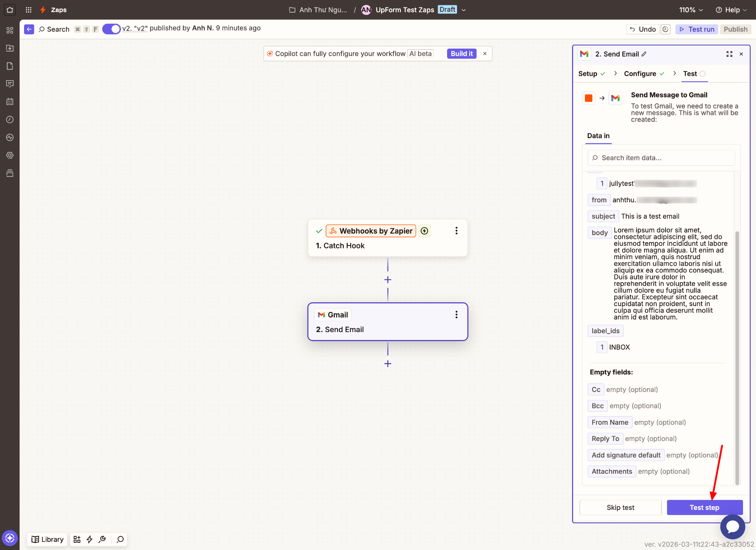Viewport: 756px width, 550px height.
Task: Add a step between Catch Hook and Gmail
Action: tap(388, 280)
